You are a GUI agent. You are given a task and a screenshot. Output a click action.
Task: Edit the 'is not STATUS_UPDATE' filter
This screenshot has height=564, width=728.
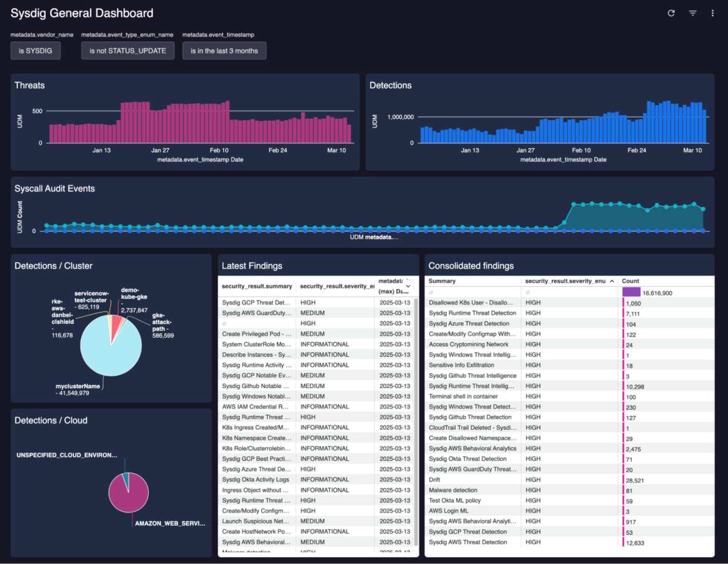[x=128, y=50]
